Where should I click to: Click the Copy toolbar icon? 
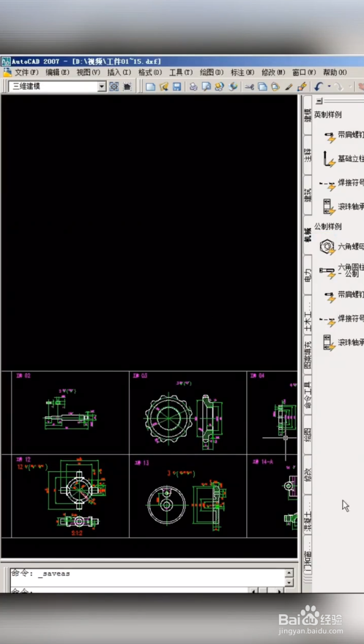tap(262, 86)
